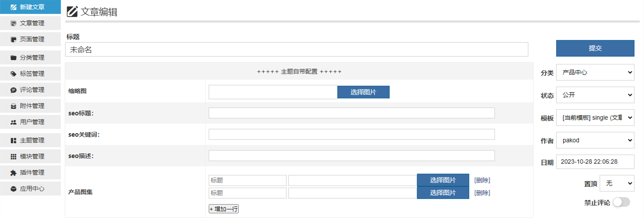The image size is (644, 219).
Task: Click the User Management (用户管理) icon
Action: pyautogui.click(x=13, y=122)
